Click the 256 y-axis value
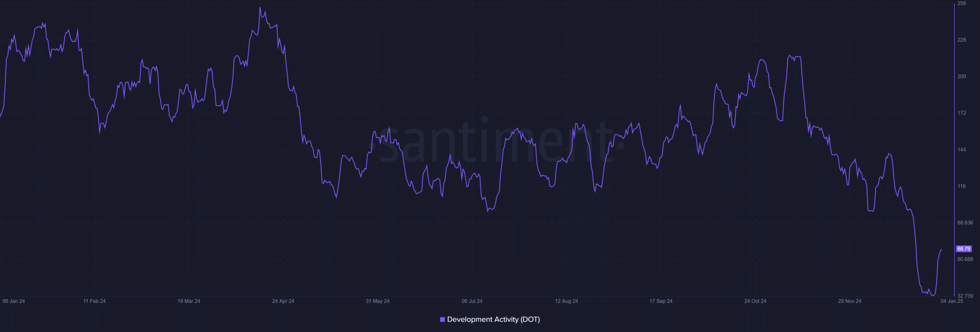 pos(962,3)
